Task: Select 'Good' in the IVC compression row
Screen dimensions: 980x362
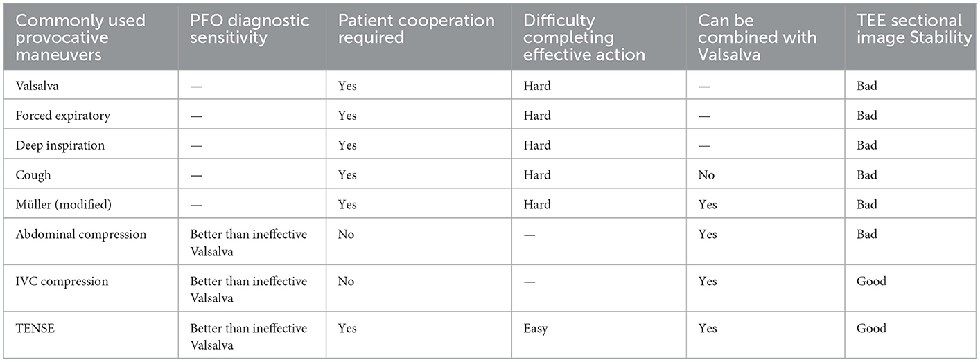Action: [x=871, y=282]
